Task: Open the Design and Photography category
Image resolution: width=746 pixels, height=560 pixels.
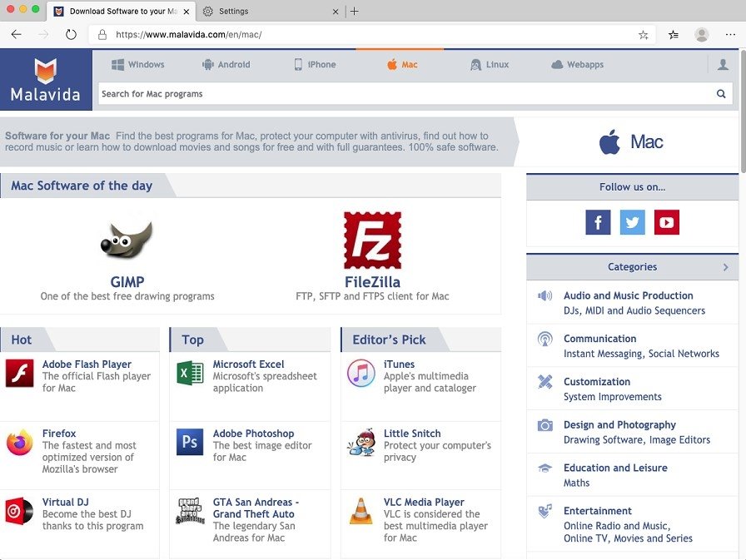Action: [619, 425]
